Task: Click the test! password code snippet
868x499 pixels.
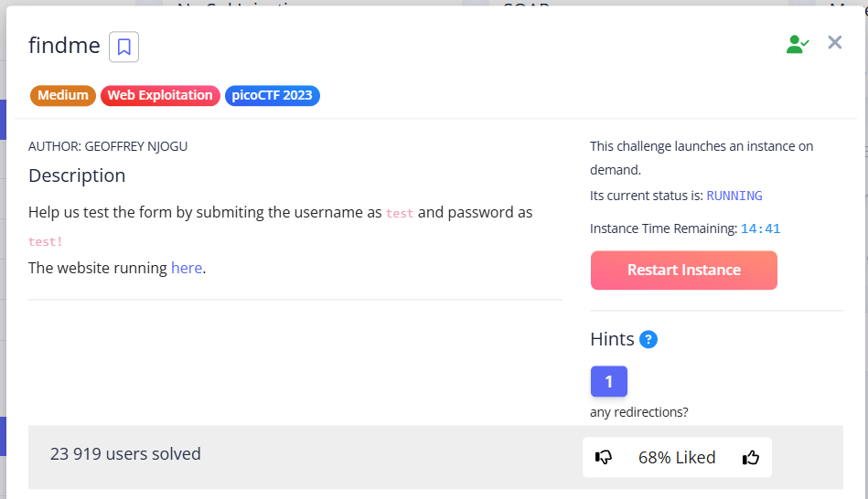Action: click(x=46, y=242)
